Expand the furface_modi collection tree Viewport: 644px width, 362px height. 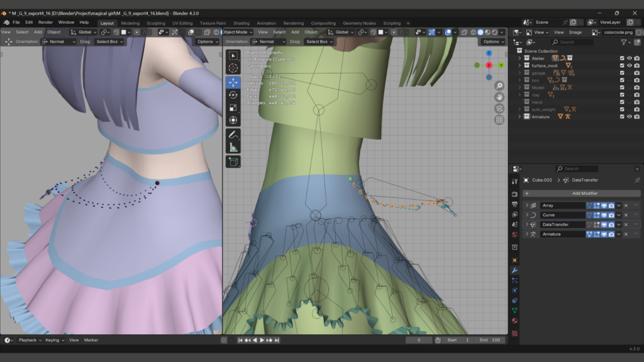click(x=519, y=65)
